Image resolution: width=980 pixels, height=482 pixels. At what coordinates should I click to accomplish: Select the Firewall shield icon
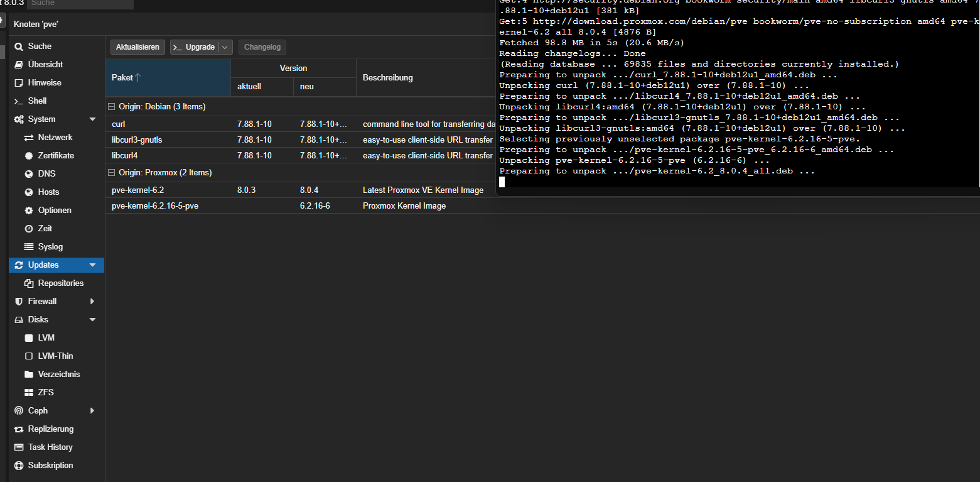coord(19,301)
